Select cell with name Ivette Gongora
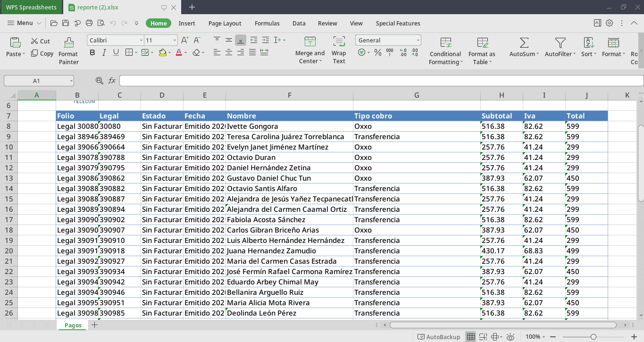 point(289,126)
